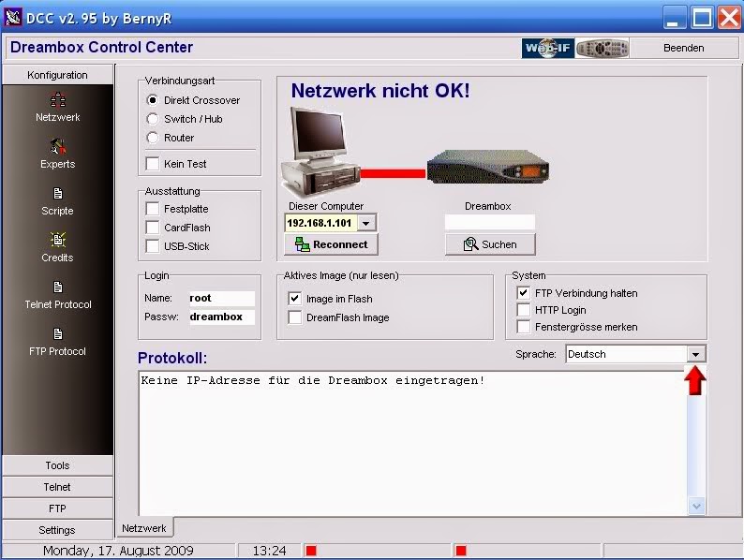Click the DCC application title icon
The image size is (744, 560).
coord(13,18)
